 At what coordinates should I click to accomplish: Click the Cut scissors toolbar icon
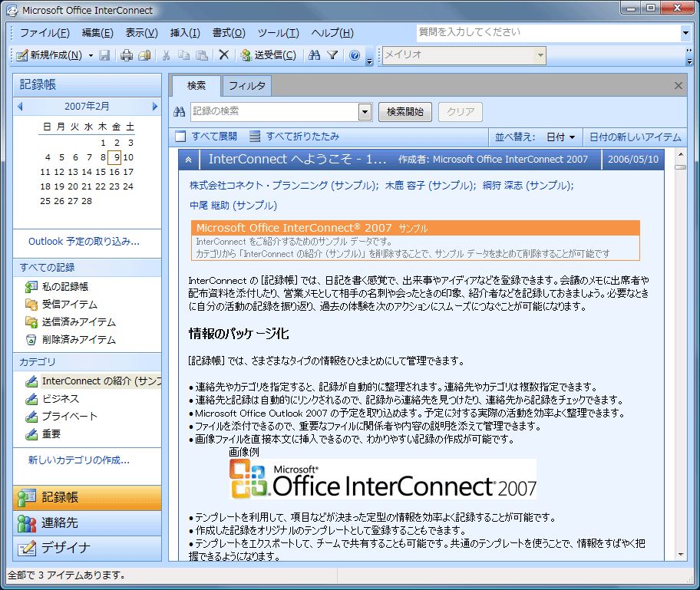[x=166, y=55]
